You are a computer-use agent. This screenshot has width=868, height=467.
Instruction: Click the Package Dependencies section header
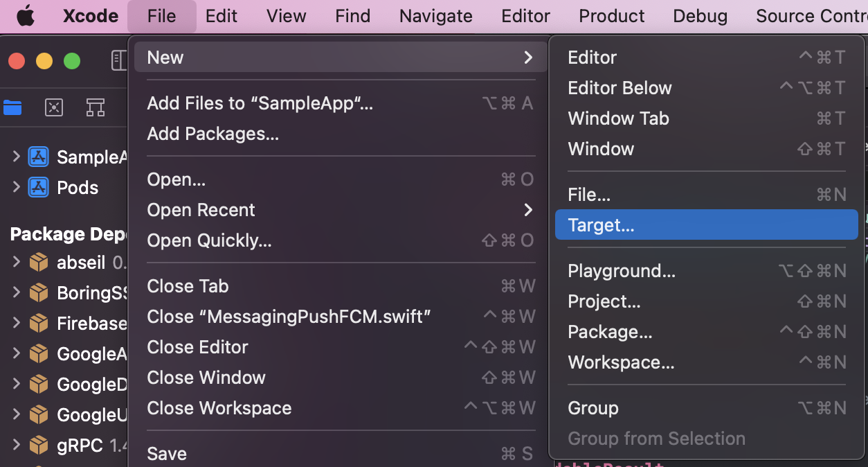[x=69, y=234]
